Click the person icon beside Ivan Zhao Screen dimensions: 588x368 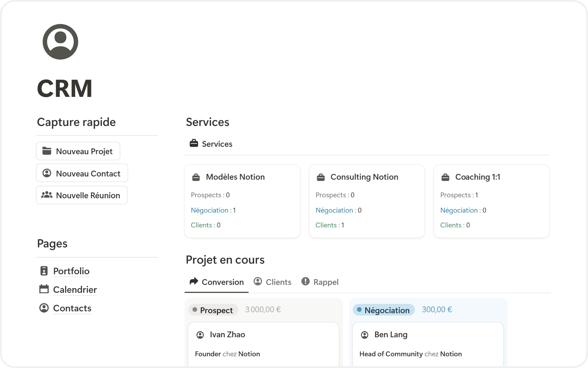(x=200, y=335)
